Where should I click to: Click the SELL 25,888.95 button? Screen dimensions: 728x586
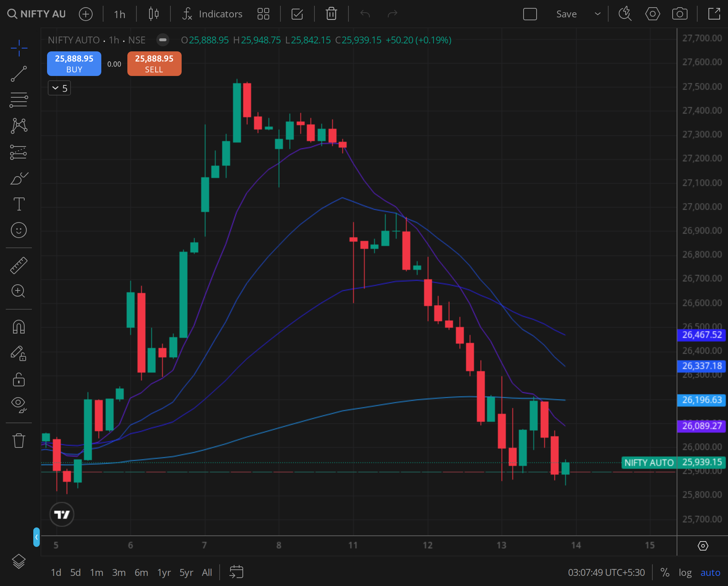click(x=155, y=64)
